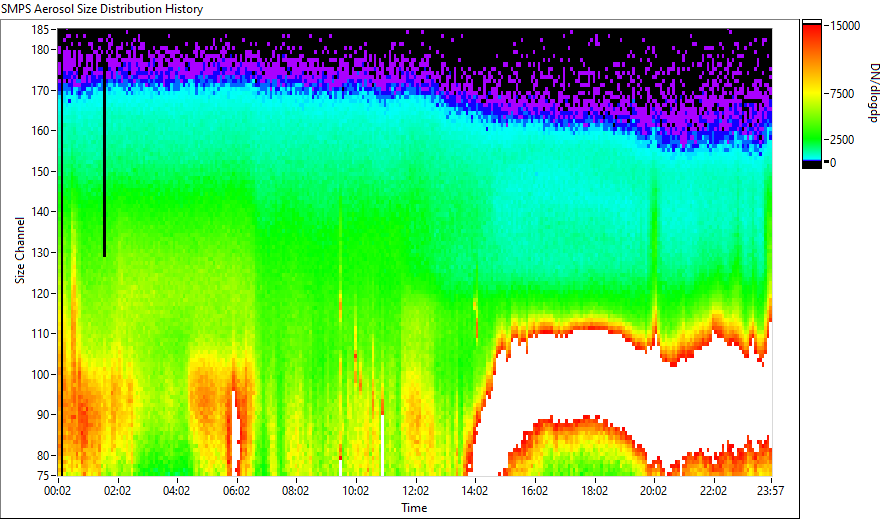The width and height of the screenshot is (884, 519).
Task: Click the 12:02 time axis tick
Action: pyautogui.click(x=416, y=491)
